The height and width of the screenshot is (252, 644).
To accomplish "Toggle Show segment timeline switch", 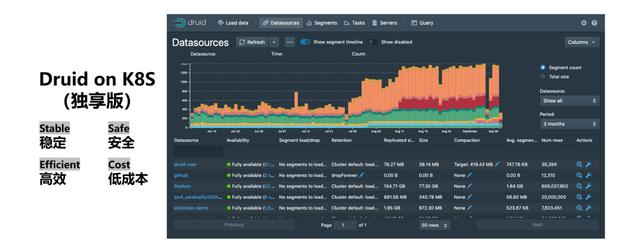I will point(305,42).
